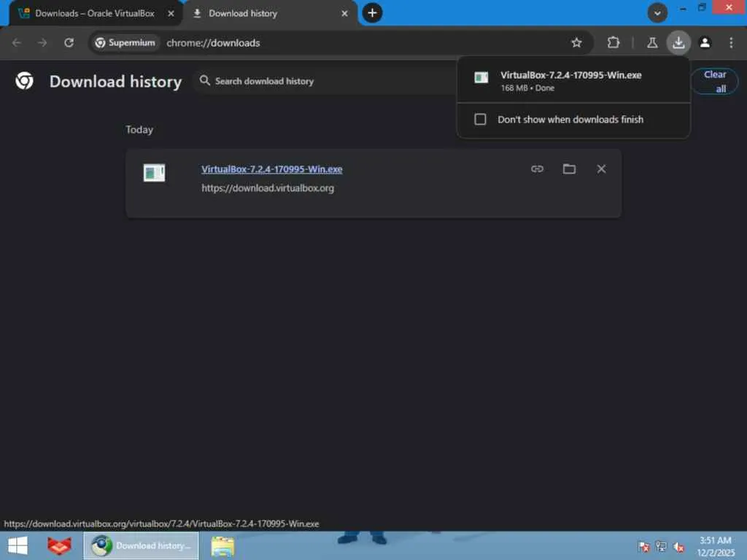747x560 pixels.
Task: Go forward using the forward arrow
Action: pos(42,43)
